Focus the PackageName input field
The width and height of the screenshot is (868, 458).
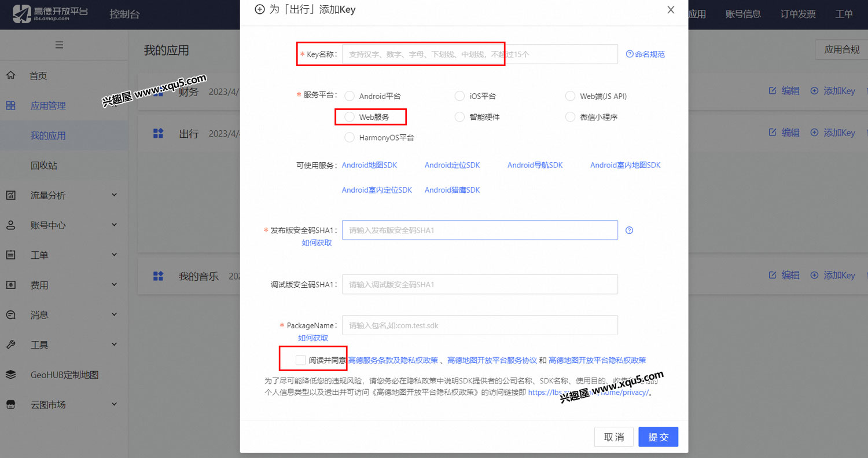(x=480, y=325)
